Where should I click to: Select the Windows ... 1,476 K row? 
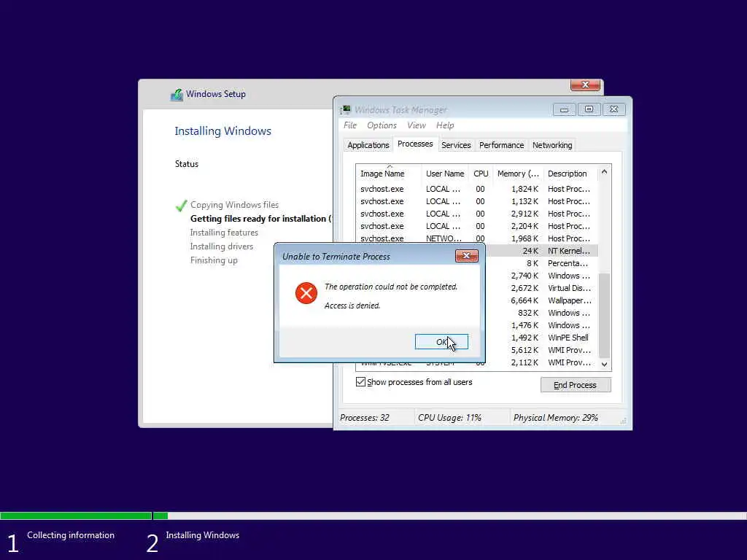coord(541,325)
